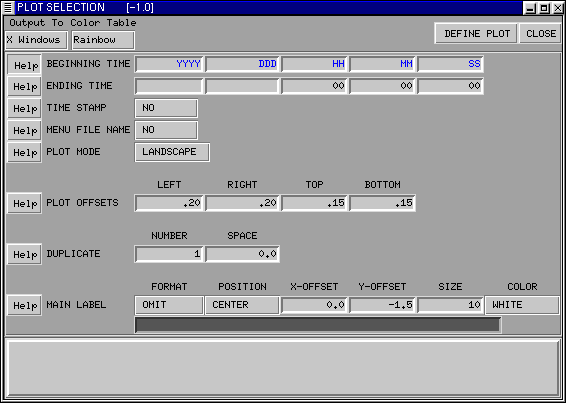Open the MAIN LABEL POSITION CENTER option

(x=242, y=305)
